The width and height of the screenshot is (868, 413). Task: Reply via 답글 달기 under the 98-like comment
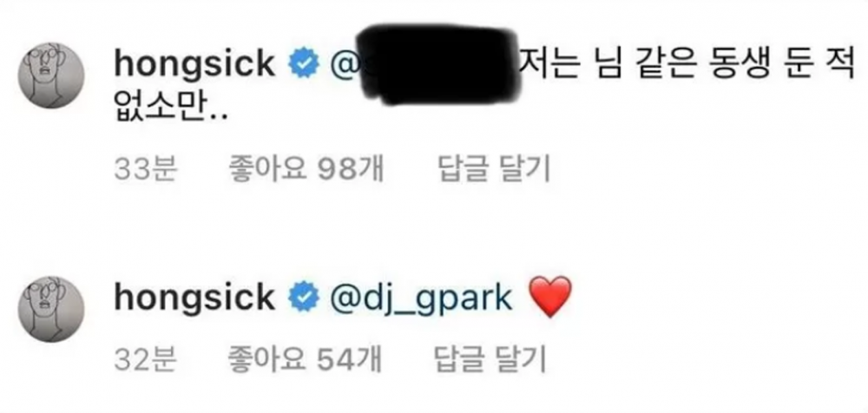point(495,169)
